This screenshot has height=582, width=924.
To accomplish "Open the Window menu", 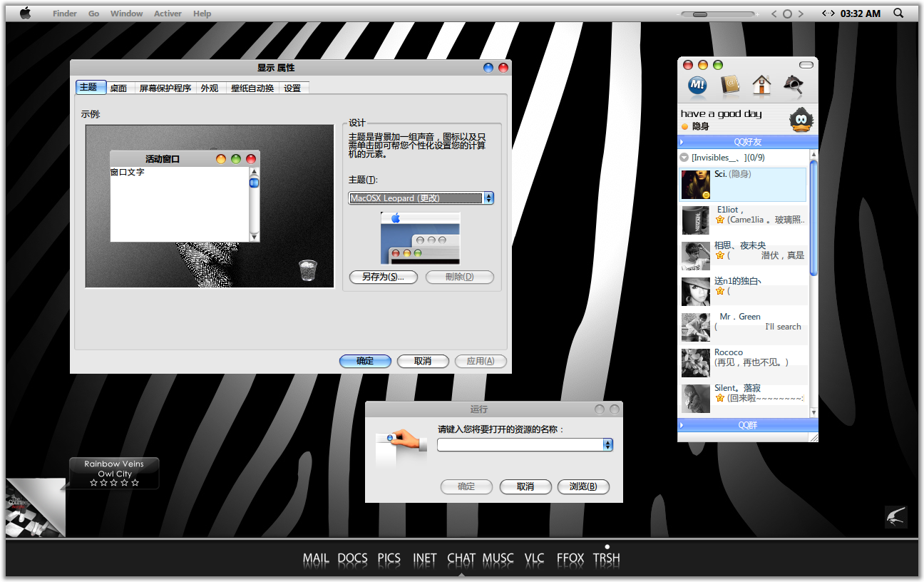I will (126, 14).
